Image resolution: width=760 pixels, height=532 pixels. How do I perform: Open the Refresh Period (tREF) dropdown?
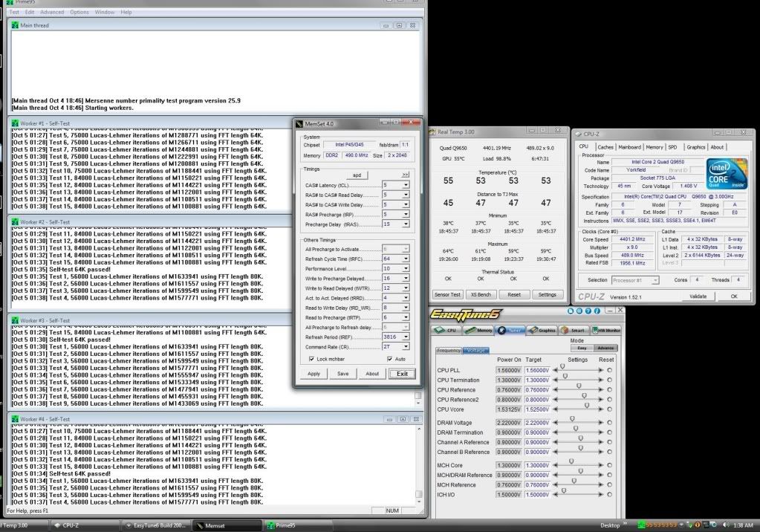click(406, 337)
